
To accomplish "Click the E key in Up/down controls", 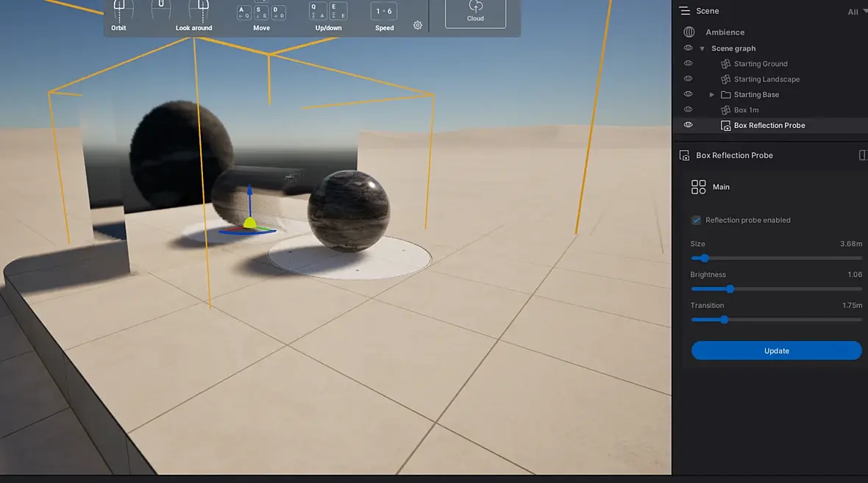I will (338, 10).
